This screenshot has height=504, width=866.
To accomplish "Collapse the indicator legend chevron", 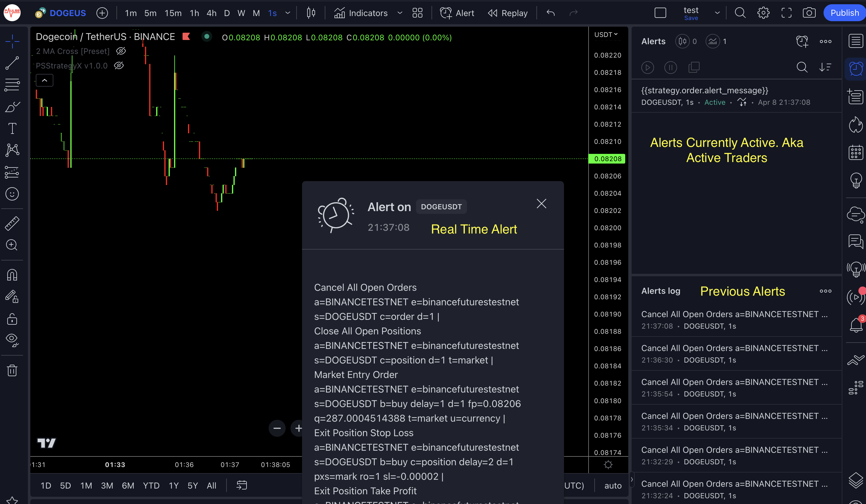I will [x=44, y=80].
